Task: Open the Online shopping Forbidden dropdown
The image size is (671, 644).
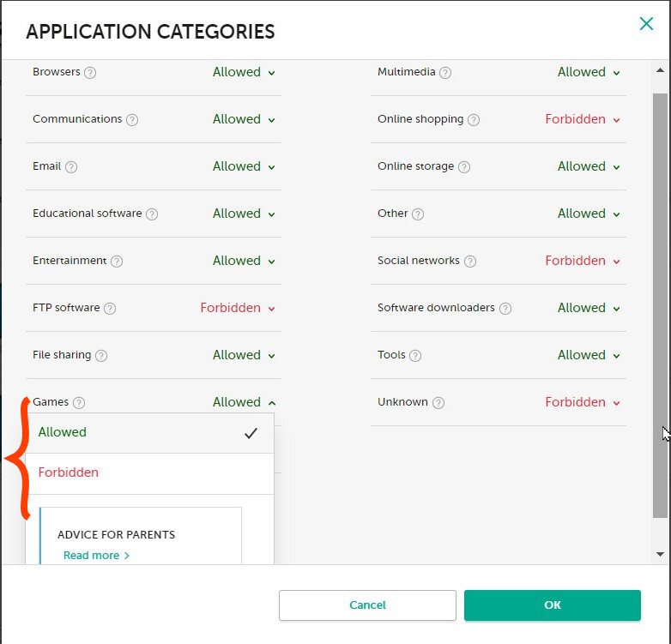Action: point(582,119)
